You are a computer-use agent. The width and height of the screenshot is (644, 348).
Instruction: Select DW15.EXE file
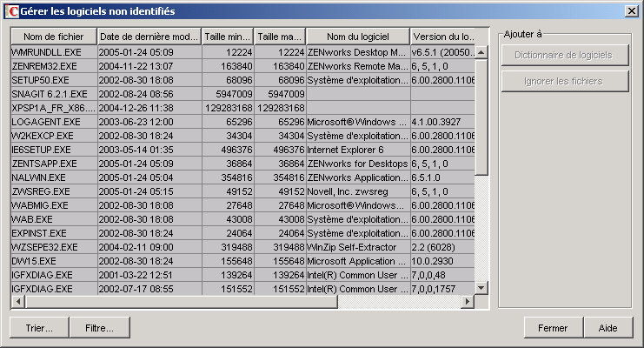tap(54, 261)
